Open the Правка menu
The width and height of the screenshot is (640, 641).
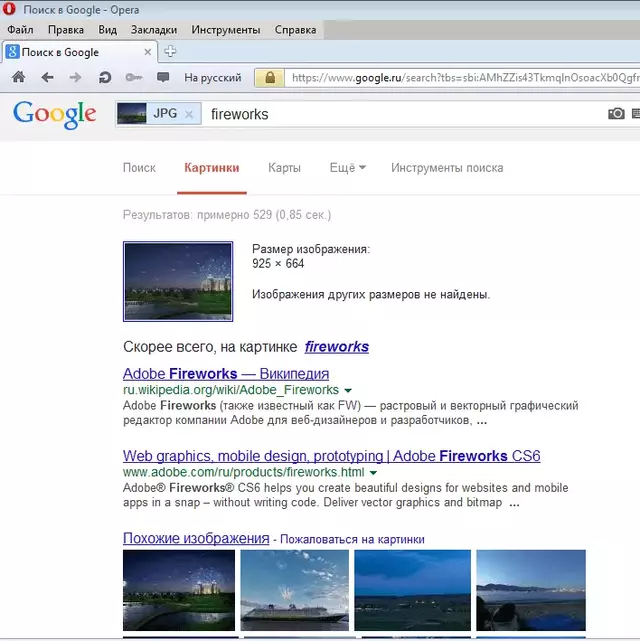point(66,30)
